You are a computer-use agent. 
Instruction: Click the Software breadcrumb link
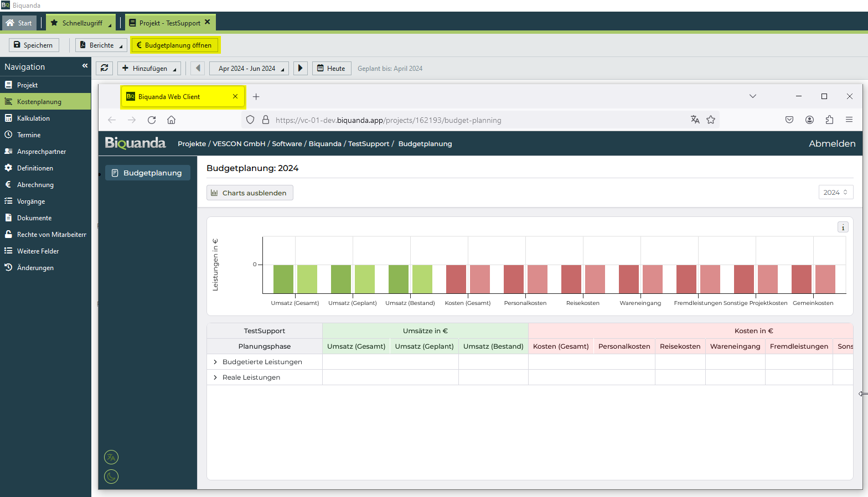pyautogui.click(x=287, y=144)
